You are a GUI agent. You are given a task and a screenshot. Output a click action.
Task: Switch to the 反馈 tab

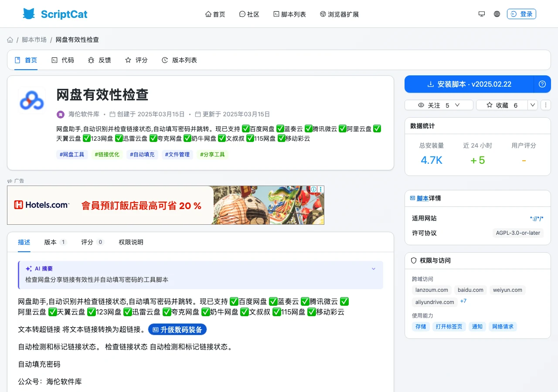(x=99, y=60)
